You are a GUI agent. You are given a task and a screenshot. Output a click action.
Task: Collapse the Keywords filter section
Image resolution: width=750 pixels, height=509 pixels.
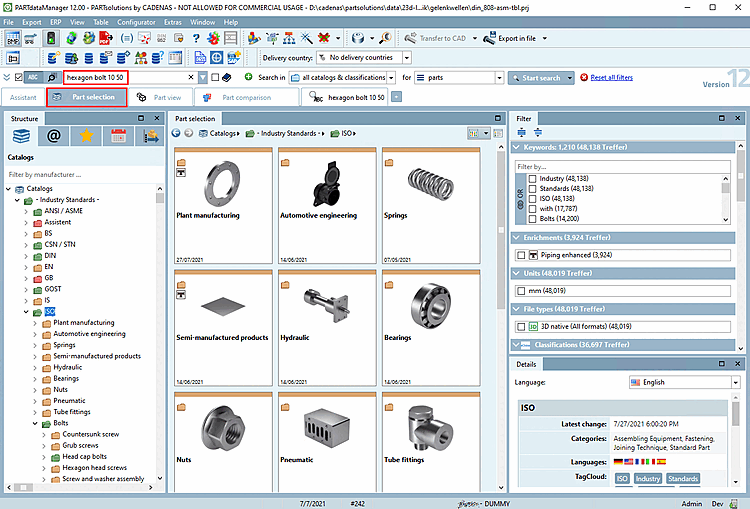coord(516,147)
